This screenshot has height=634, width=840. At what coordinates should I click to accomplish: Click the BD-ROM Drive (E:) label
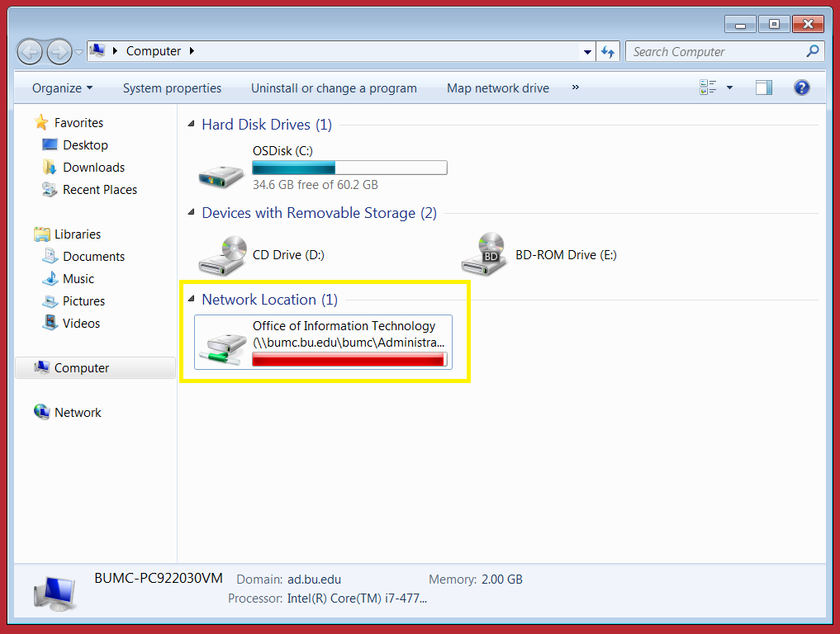pos(566,255)
